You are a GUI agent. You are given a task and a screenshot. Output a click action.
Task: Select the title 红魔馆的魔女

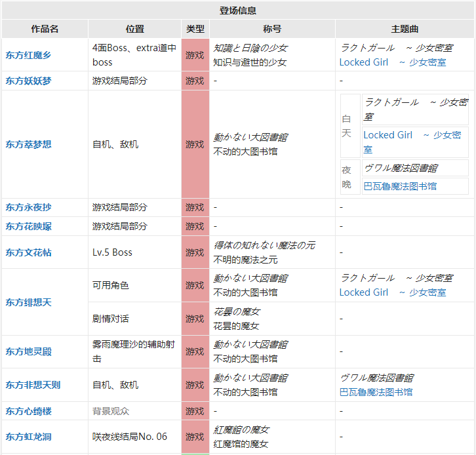click(241, 445)
